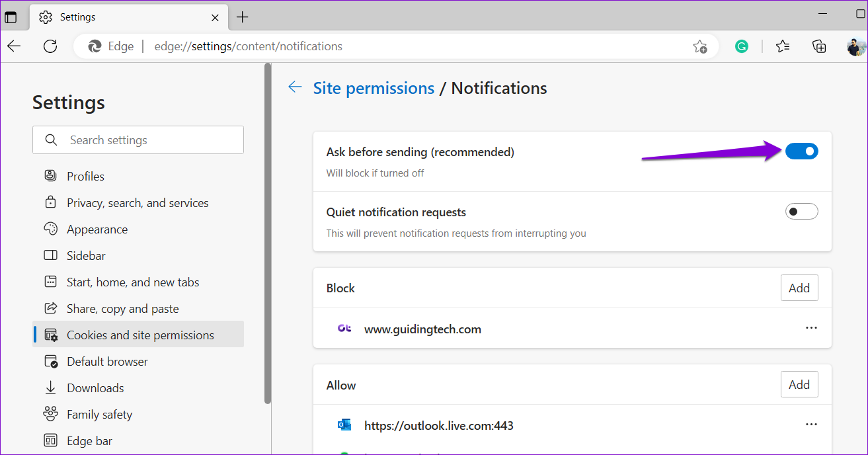This screenshot has height=455, width=868.
Task: Click the Grammarly extension icon
Action: click(742, 46)
